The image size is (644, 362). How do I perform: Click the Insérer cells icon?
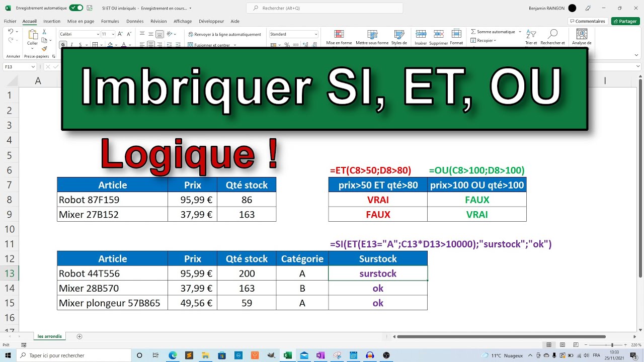(x=421, y=34)
